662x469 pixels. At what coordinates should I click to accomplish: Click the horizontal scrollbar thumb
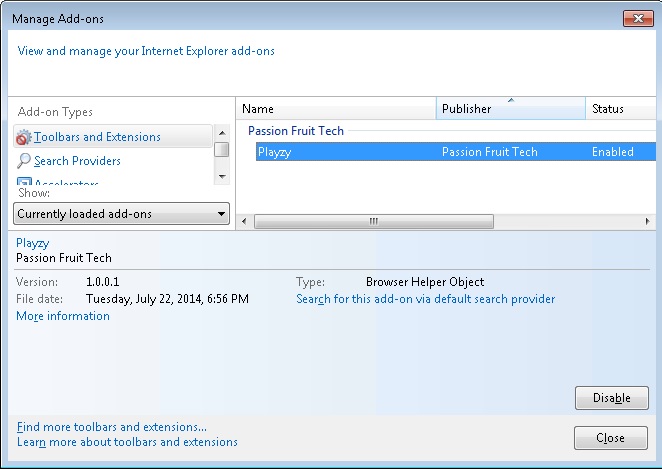[374, 221]
